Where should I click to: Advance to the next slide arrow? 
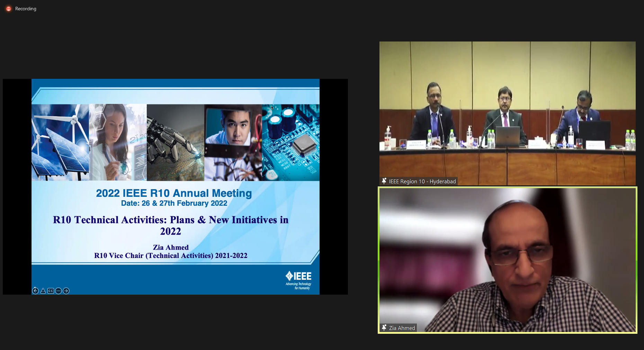(66, 291)
